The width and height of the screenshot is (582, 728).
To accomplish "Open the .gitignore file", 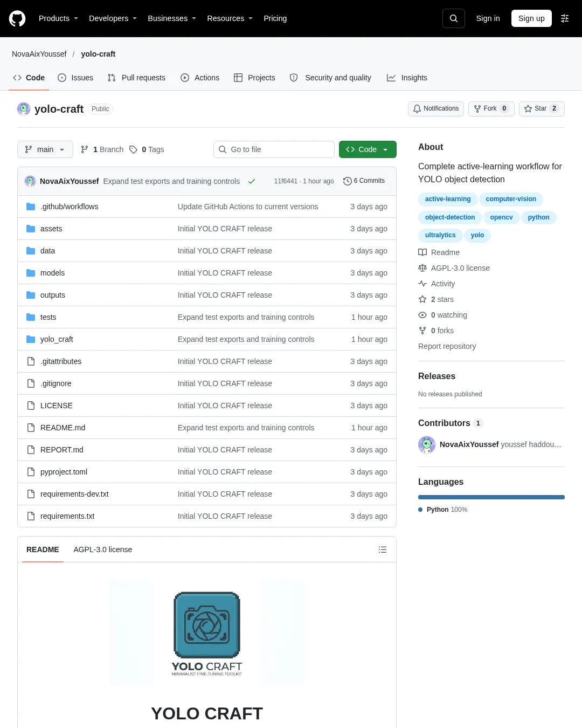I will (x=56, y=383).
